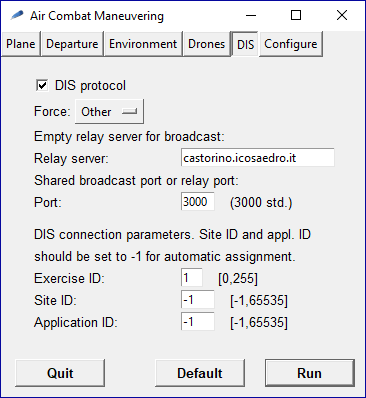
Task: Click the 'Air Combat Maneuvering' title text
Action: 97,16
